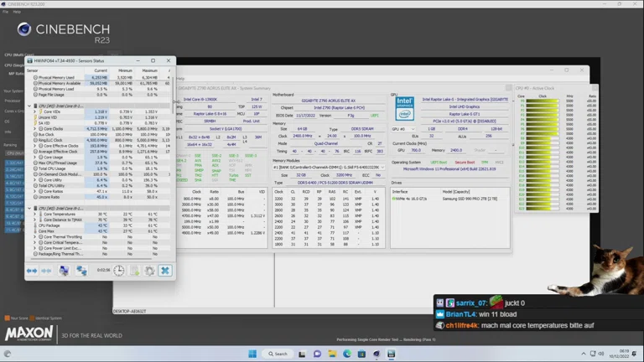Open the Help menu in Cinebench
644x362 pixels.
tap(18, 12)
